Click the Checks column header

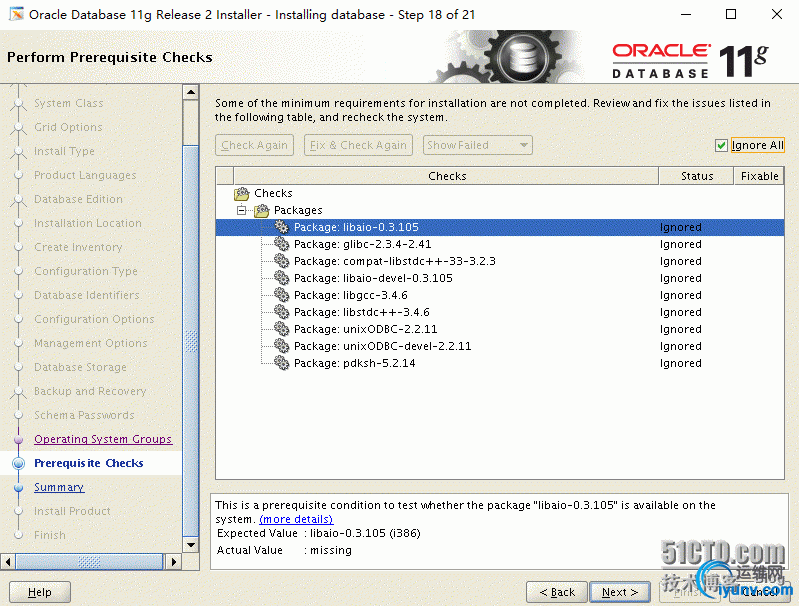point(446,176)
